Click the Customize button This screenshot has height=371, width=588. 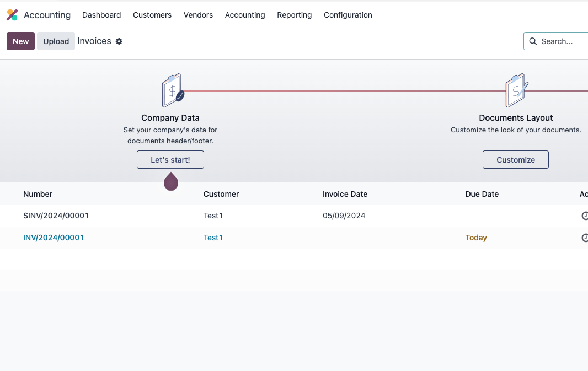[x=516, y=160]
